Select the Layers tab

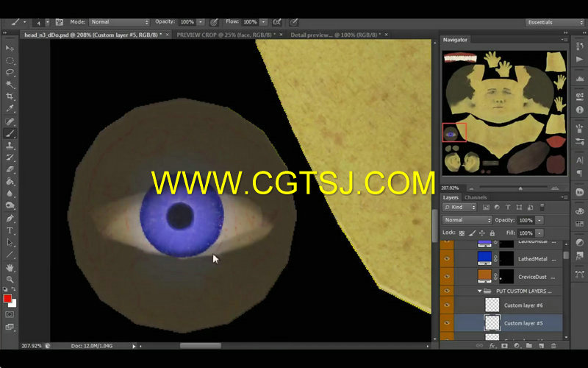coord(451,197)
